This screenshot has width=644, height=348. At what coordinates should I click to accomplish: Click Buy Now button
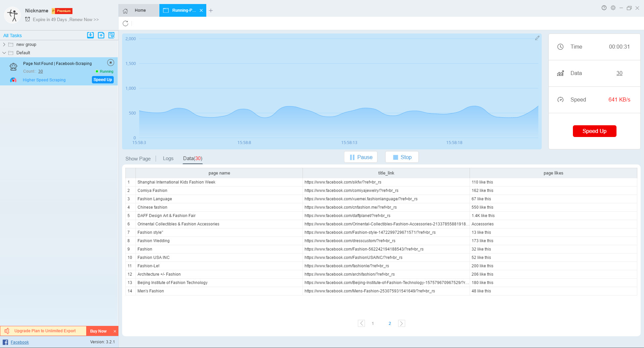[98, 331]
